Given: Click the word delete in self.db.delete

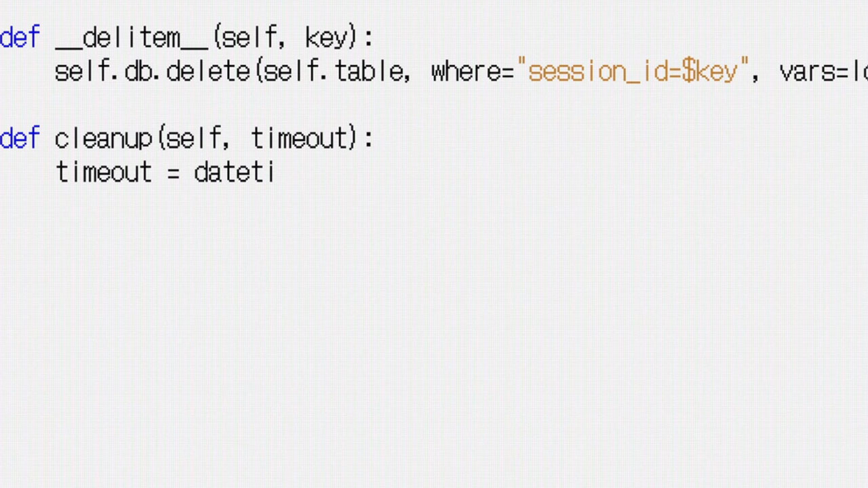Looking at the screenshot, I should click(208, 72).
